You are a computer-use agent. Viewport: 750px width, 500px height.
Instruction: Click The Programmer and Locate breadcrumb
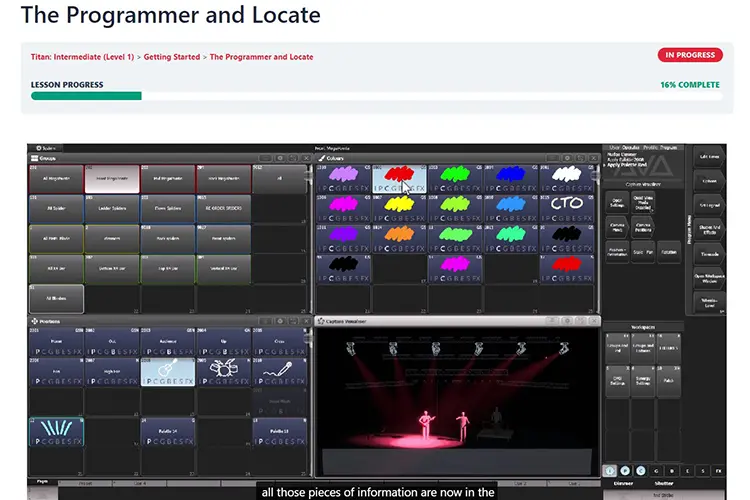[x=261, y=57]
